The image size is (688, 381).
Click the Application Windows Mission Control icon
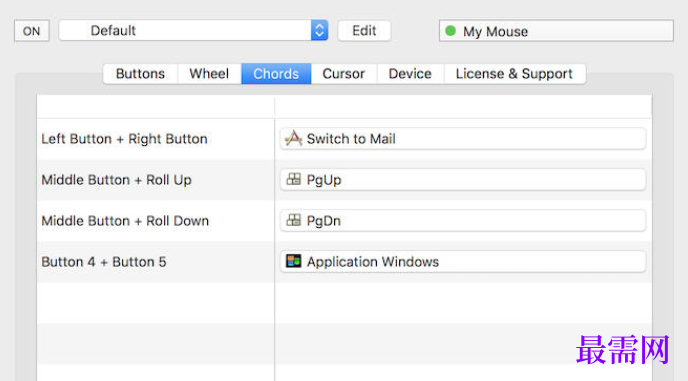tap(294, 261)
